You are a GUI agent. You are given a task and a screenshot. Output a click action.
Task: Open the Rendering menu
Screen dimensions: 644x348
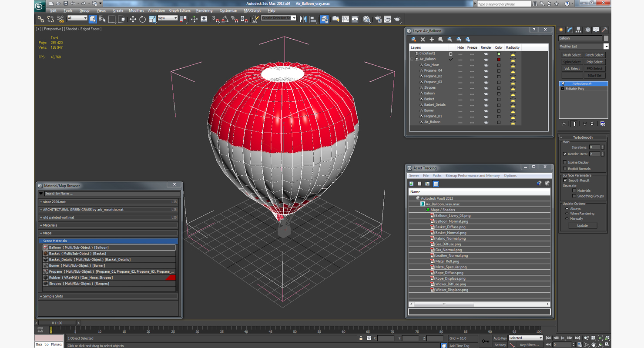[204, 10]
